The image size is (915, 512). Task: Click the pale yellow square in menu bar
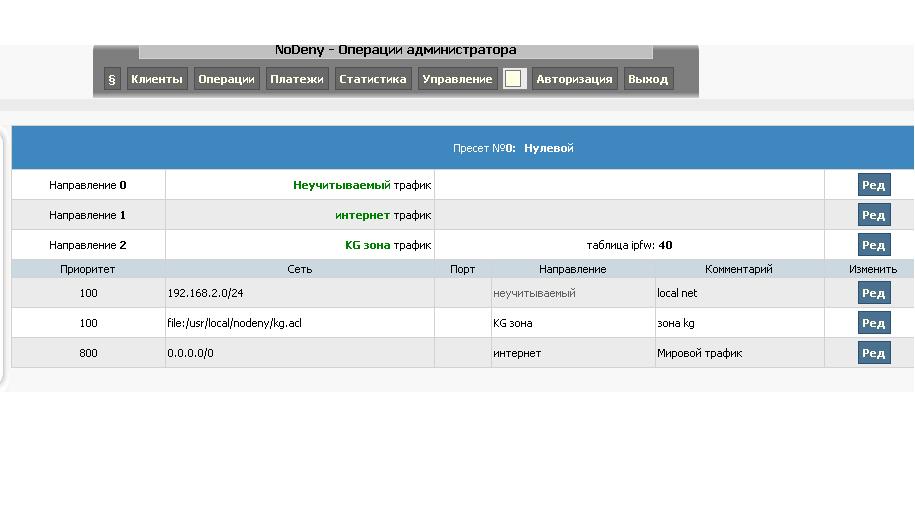point(513,79)
